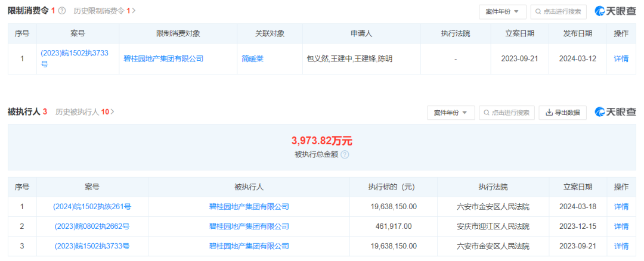The image size is (644, 261).
Task: Open related person 简暖棠
Action: point(252,58)
